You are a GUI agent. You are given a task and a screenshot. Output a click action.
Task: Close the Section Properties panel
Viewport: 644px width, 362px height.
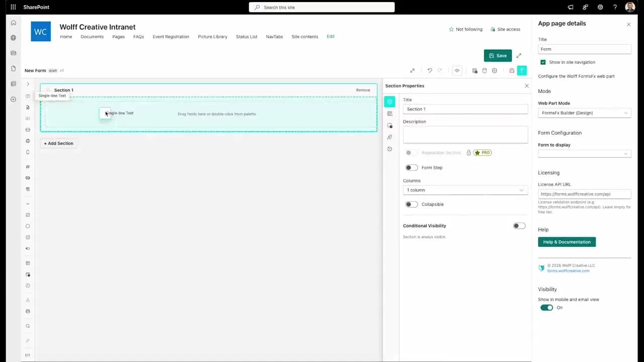(527, 86)
